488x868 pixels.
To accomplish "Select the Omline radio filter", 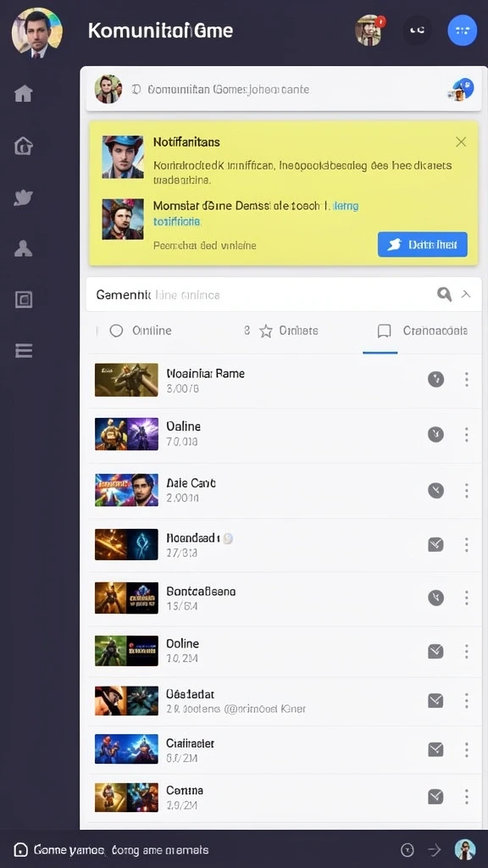I will coord(116,331).
